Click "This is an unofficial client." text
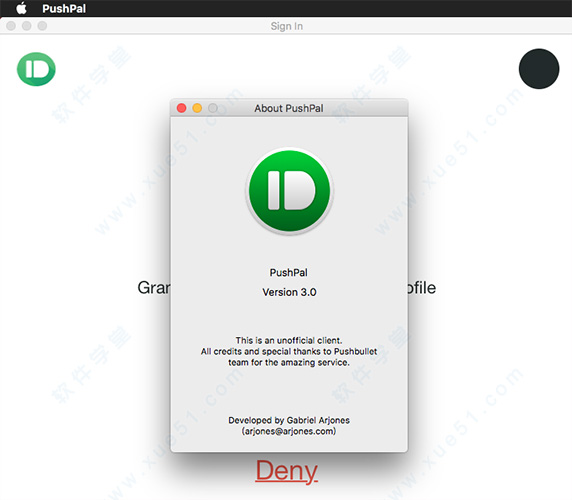 click(x=289, y=340)
